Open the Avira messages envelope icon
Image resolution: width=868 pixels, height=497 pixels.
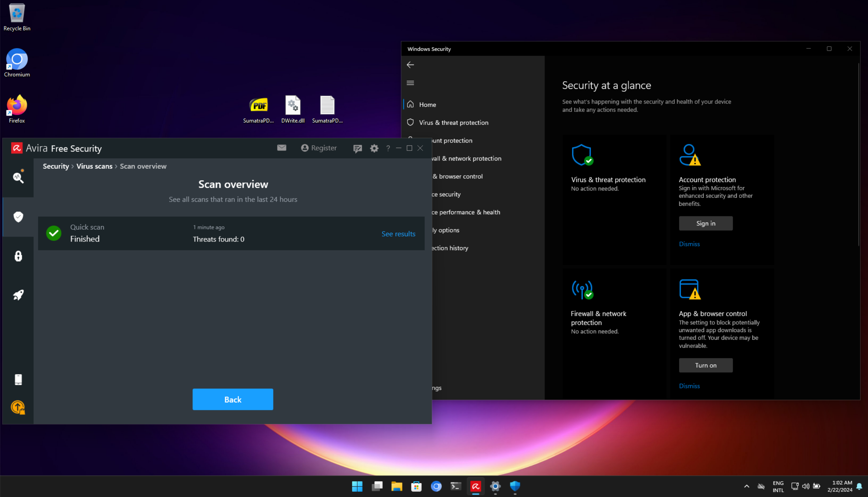(x=282, y=148)
